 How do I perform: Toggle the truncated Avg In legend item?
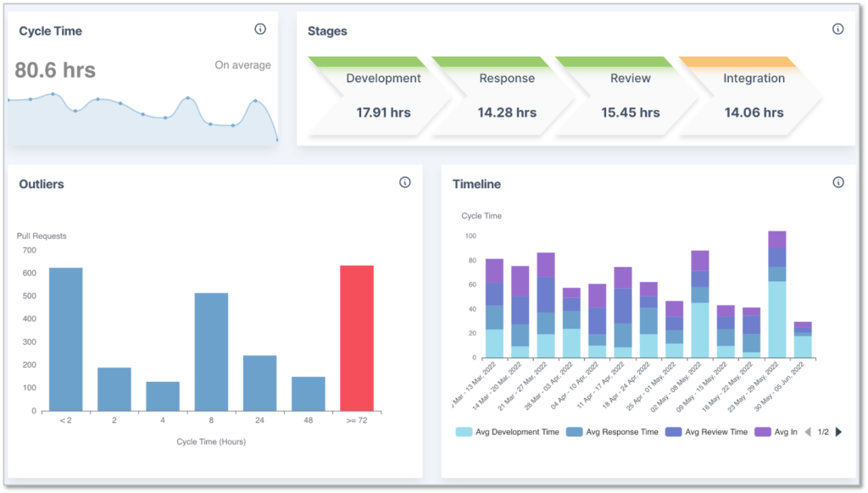(x=776, y=432)
